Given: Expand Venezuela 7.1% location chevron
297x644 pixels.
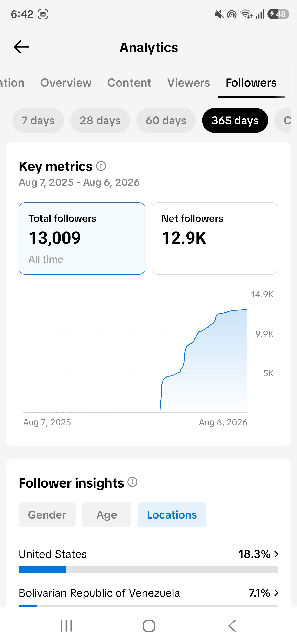Looking at the screenshot, I should point(276,593).
